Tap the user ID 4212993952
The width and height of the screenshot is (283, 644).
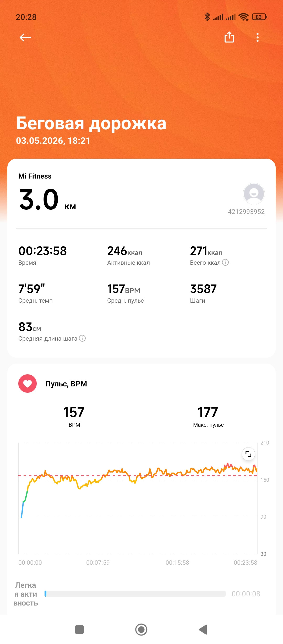tap(246, 212)
